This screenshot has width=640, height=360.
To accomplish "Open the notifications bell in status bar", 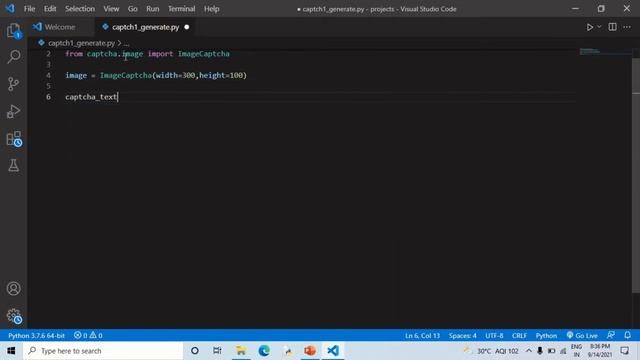I will coord(627,335).
